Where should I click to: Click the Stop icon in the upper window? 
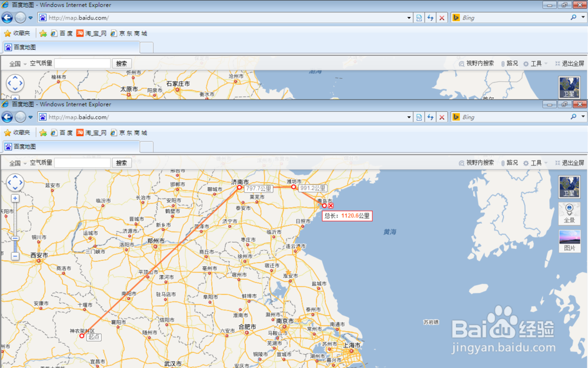(x=442, y=18)
